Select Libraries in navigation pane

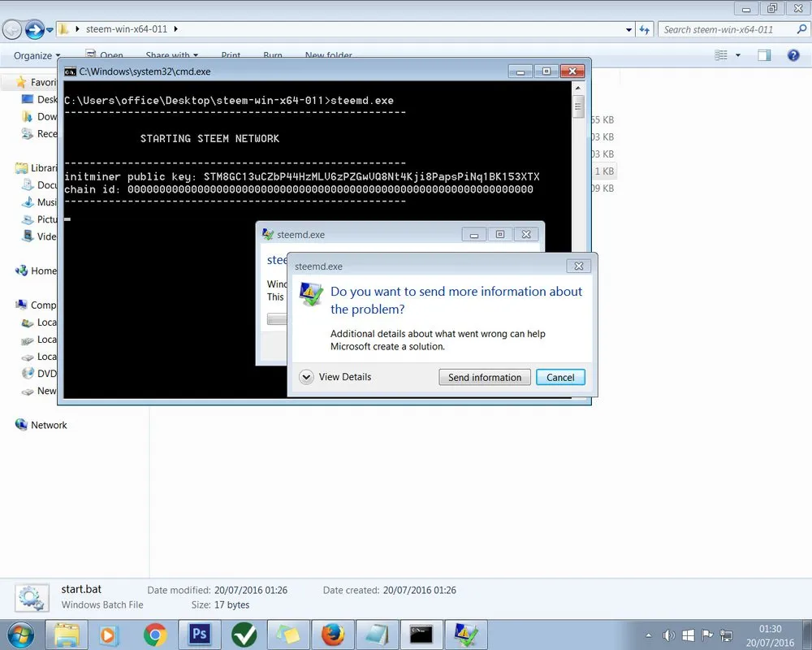(36, 167)
